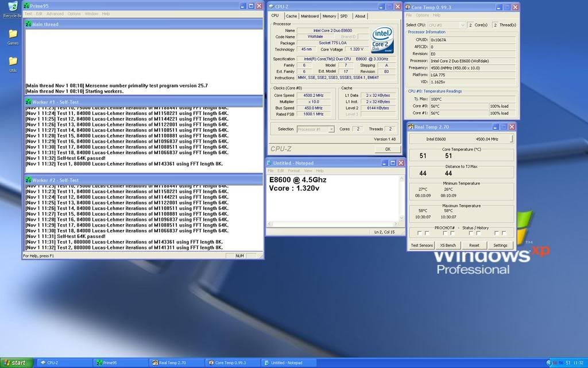Click the Main thread window icon in Prime95

(x=28, y=24)
